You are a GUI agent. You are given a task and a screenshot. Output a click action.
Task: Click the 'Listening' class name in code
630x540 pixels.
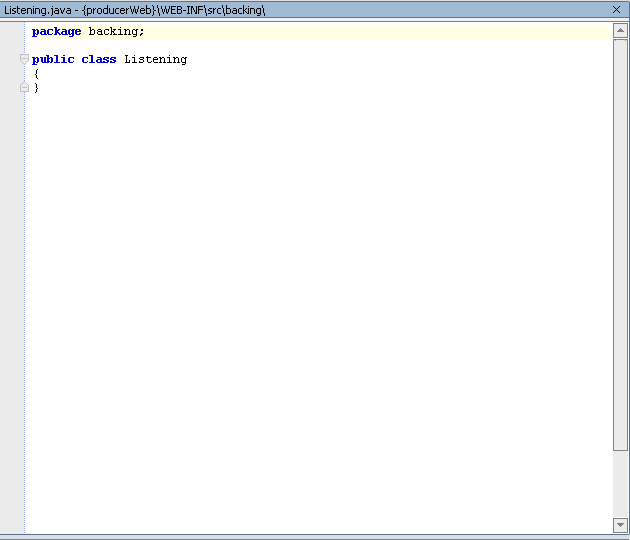155,59
